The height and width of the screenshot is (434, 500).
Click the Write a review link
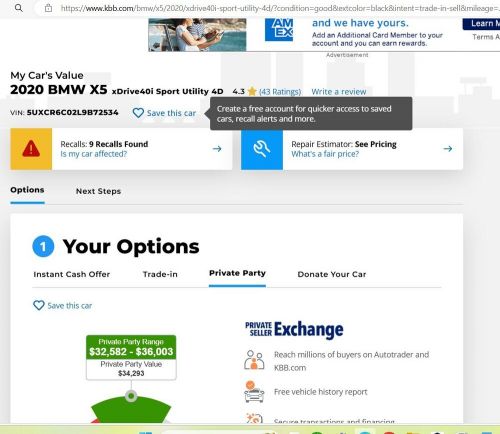point(339,92)
